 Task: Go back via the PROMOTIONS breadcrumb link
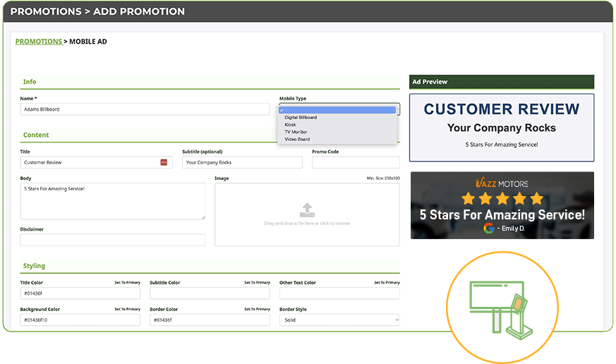(39, 42)
